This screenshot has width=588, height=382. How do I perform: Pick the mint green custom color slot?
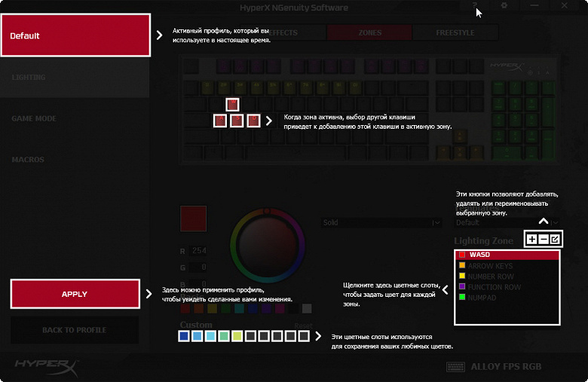[224, 336]
